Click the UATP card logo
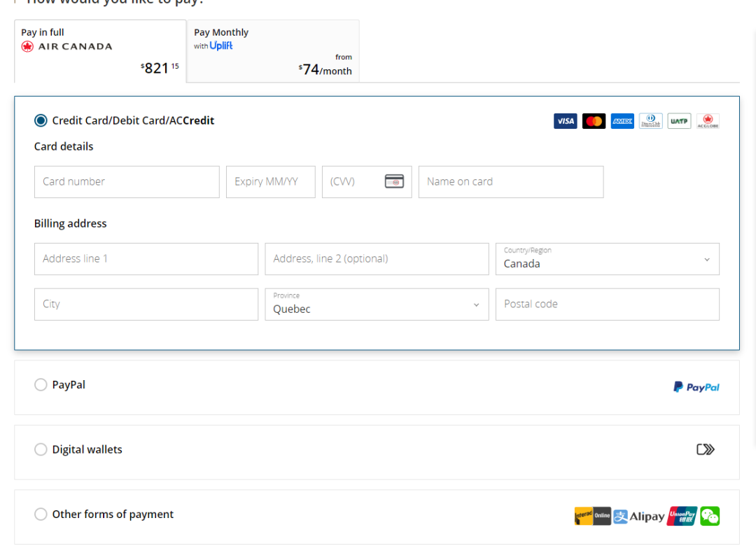 coord(679,121)
